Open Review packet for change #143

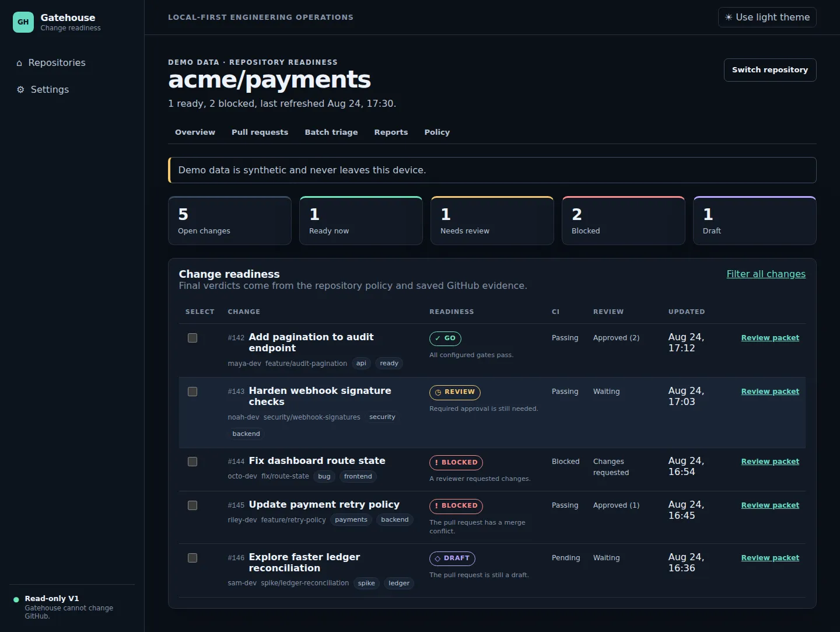click(x=770, y=392)
